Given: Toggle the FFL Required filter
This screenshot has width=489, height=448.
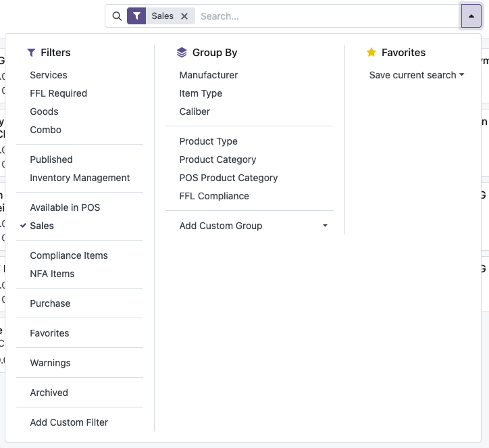Looking at the screenshot, I should point(58,93).
